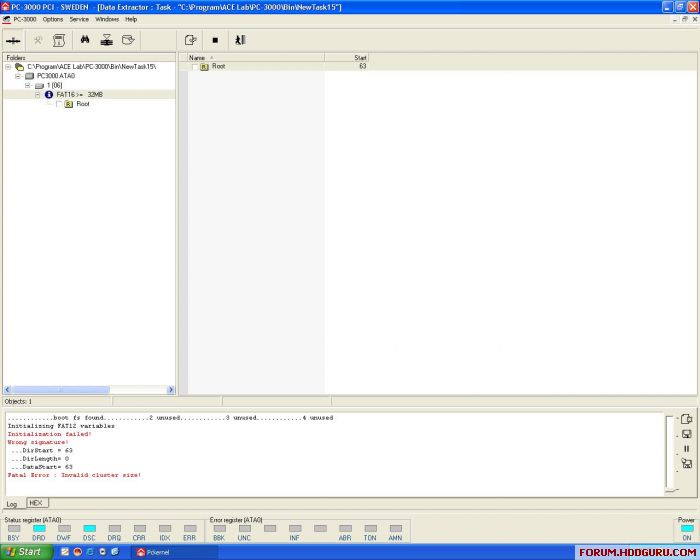The width and height of the screenshot is (700, 560).
Task: Click the document export icon in the right toolbar
Action: pyautogui.click(x=191, y=40)
